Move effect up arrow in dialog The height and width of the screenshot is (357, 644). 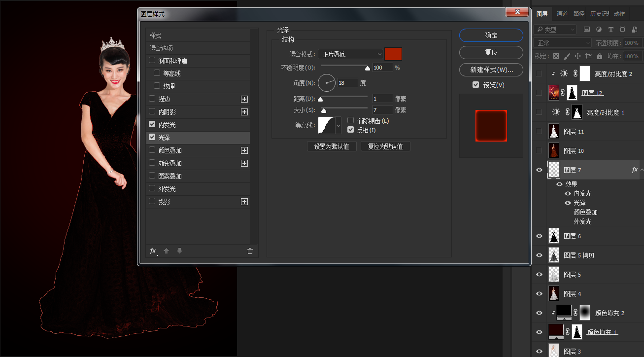[x=167, y=251]
